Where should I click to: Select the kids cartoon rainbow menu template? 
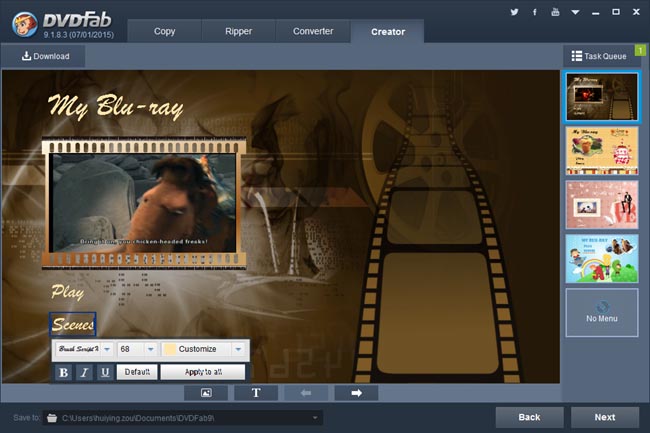pos(602,259)
